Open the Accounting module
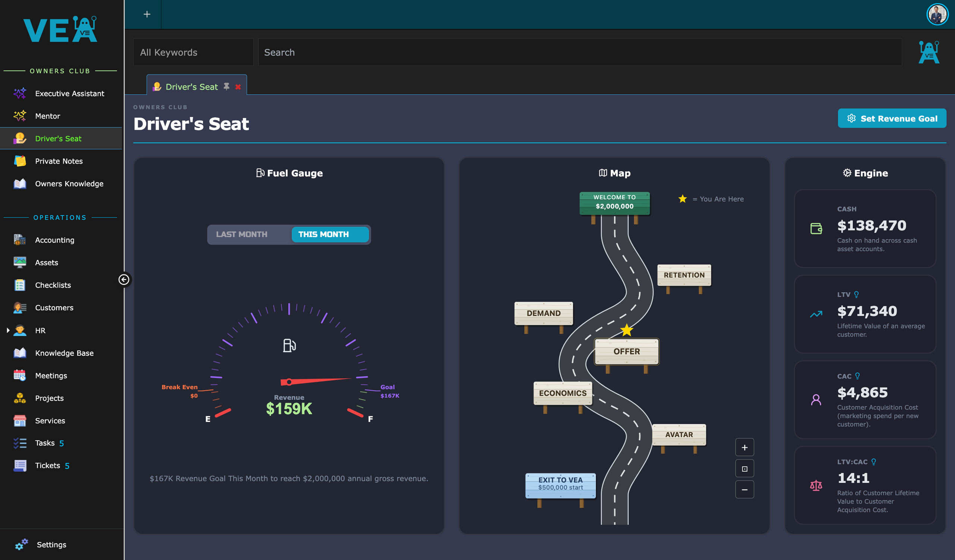Image resolution: width=955 pixels, height=560 pixels. click(x=61, y=240)
